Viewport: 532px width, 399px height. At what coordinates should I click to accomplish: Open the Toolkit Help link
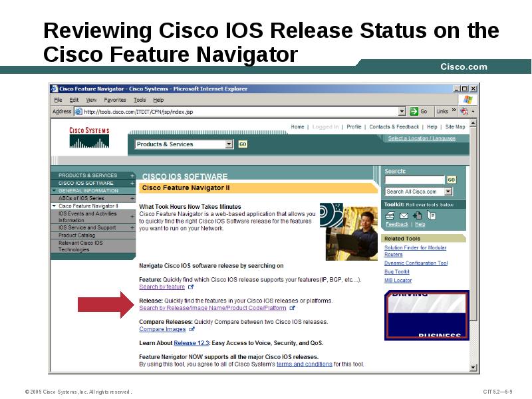(420, 224)
